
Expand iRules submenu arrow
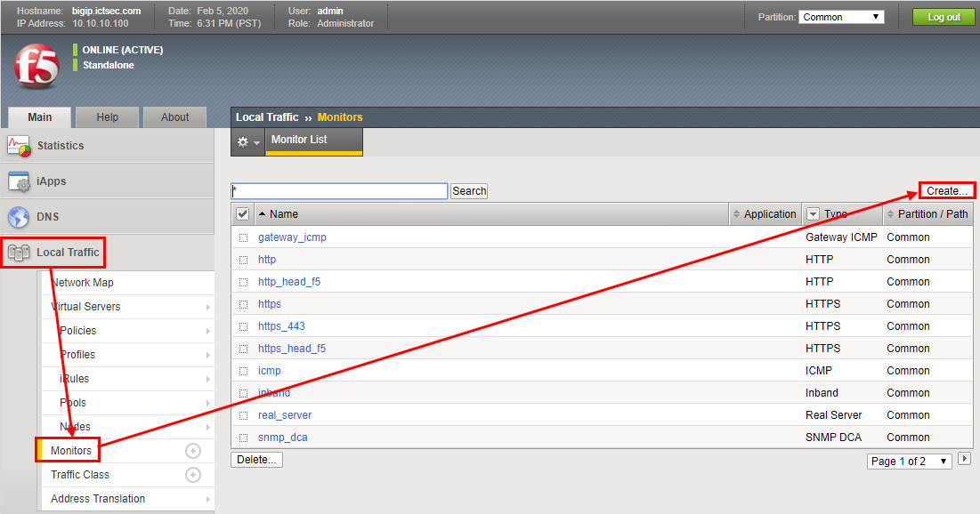[207, 379]
